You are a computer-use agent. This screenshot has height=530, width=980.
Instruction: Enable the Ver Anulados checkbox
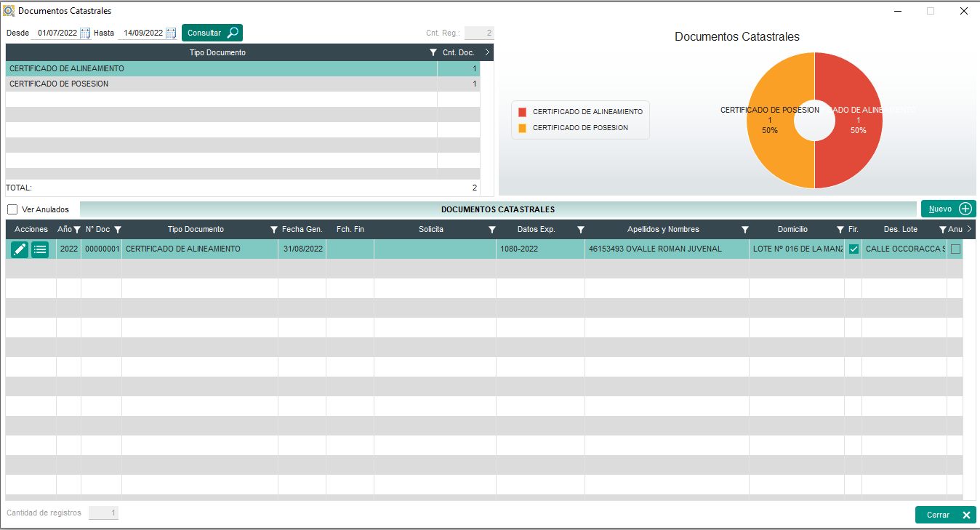12,209
